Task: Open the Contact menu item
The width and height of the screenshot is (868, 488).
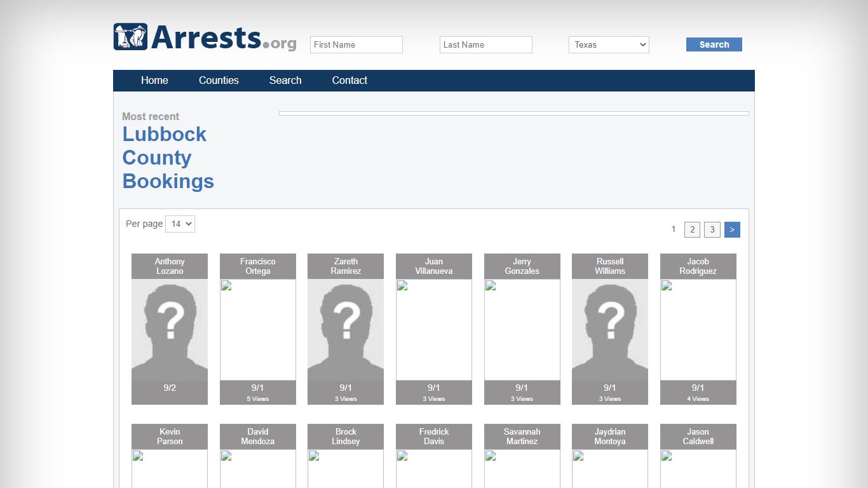Action: point(349,80)
